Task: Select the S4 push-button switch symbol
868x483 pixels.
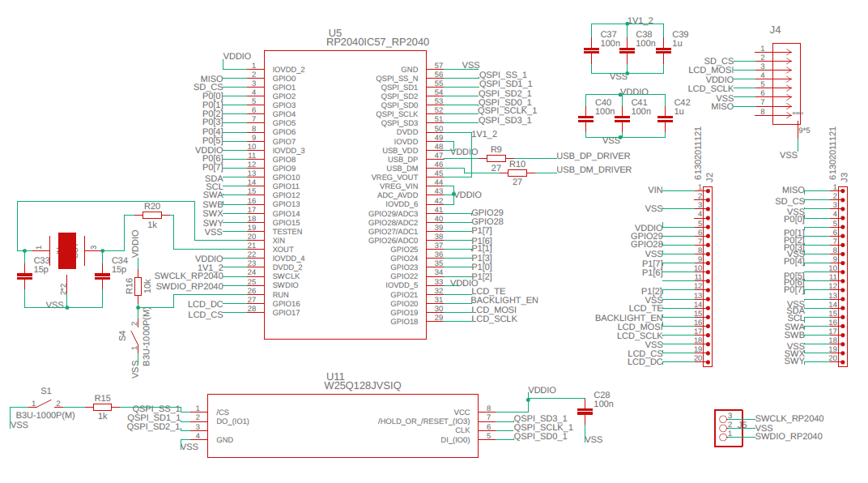Action: [x=134, y=336]
